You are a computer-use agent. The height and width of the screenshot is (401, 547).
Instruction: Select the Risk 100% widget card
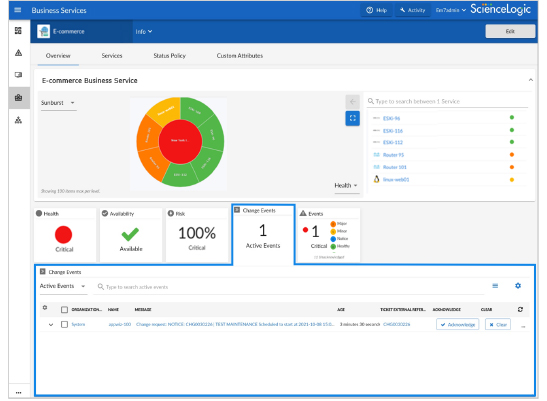[197, 235]
